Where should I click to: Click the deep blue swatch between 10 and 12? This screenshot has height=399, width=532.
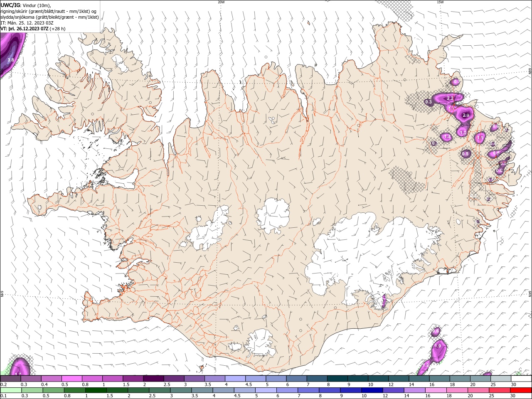(372, 390)
